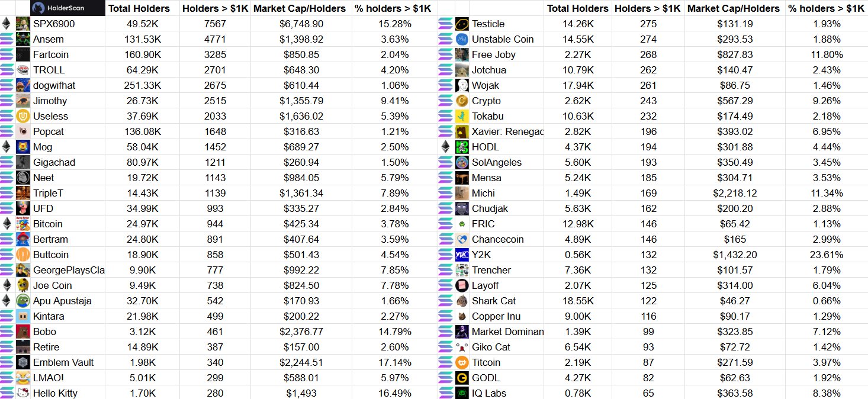The height and width of the screenshot is (399, 868).
Task: Click the Useless coin yellow icon
Action: [x=23, y=116]
